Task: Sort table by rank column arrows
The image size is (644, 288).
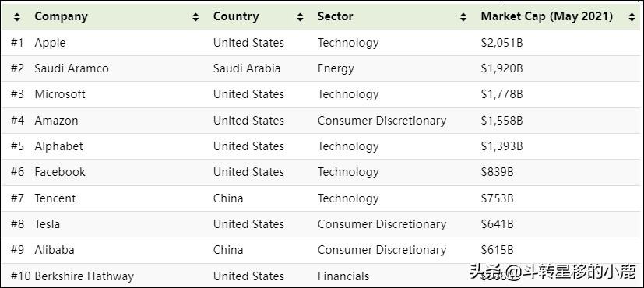Action: coord(16,17)
